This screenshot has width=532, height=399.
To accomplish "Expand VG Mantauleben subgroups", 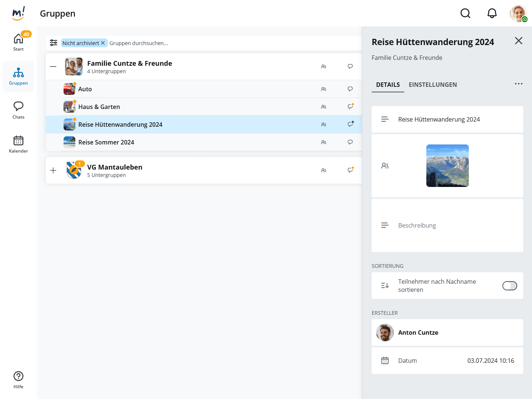I will [x=53, y=170].
